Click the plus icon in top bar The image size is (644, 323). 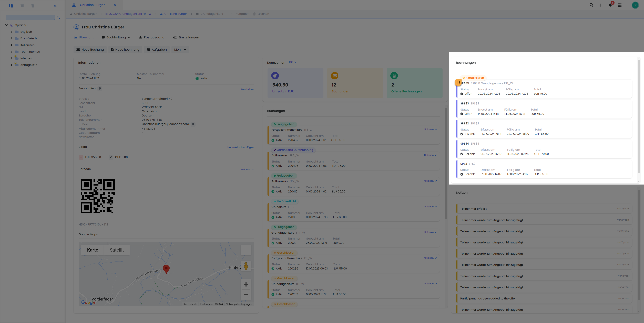point(601,5)
